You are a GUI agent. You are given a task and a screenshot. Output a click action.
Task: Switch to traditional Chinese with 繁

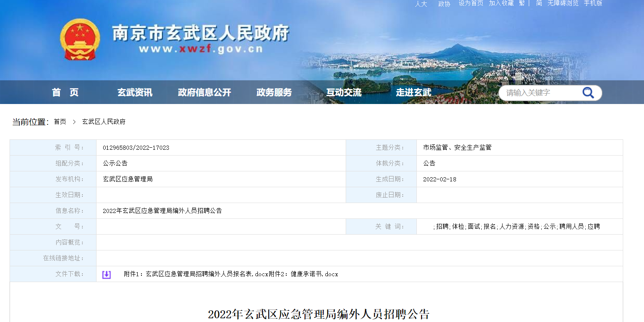522,3
